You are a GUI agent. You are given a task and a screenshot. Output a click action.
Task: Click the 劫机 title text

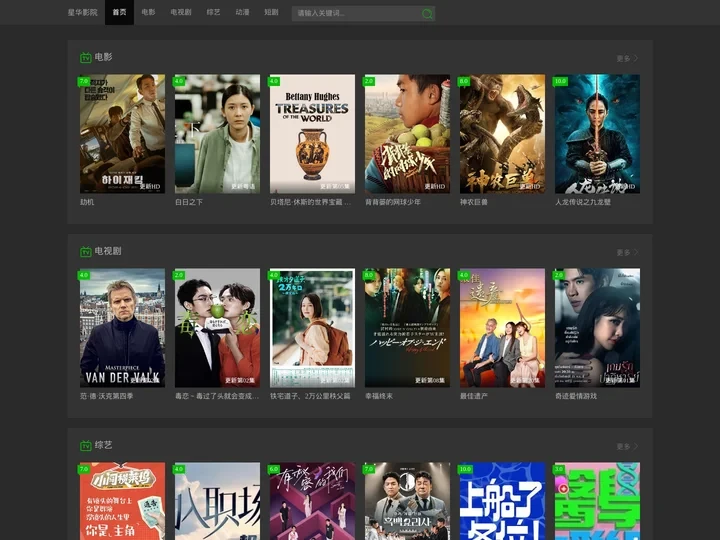(87, 202)
